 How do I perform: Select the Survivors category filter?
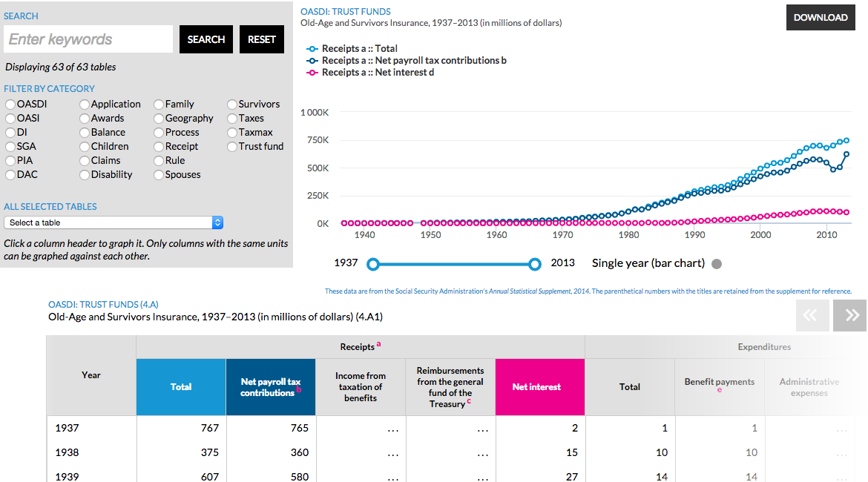coord(231,104)
